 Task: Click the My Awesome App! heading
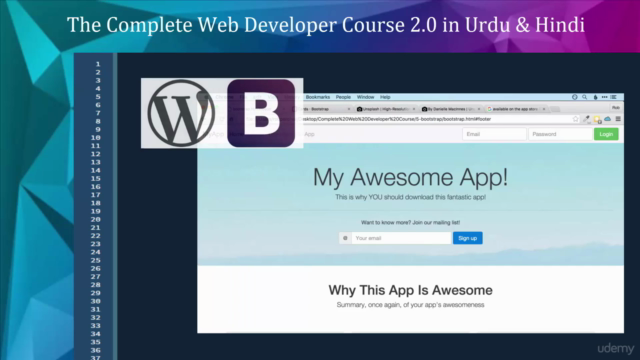pos(410,177)
